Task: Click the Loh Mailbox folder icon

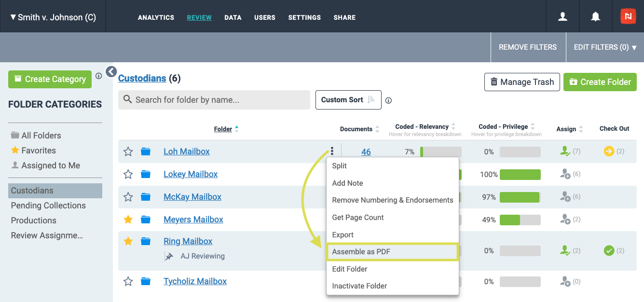Action: (146, 151)
